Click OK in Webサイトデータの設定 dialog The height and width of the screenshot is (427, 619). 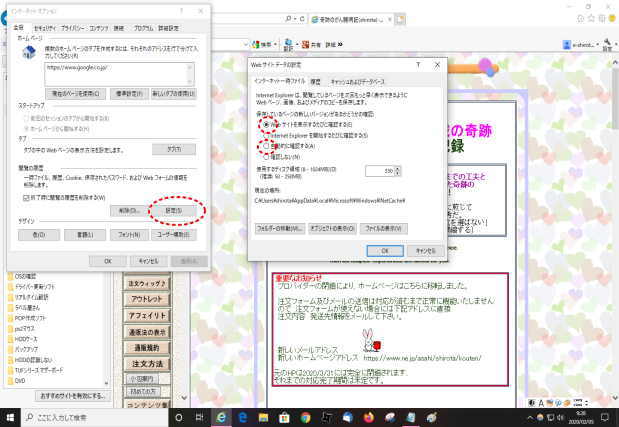[x=385, y=251]
